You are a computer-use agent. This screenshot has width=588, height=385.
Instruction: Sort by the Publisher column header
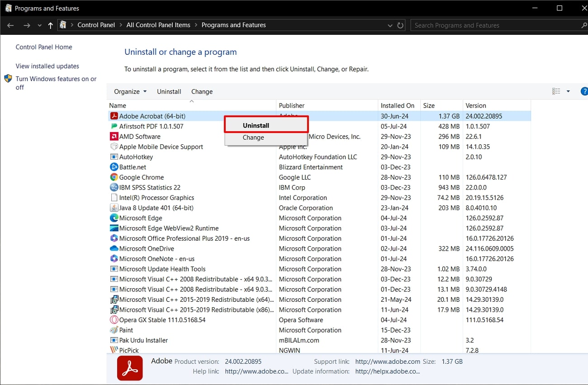pos(327,105)
